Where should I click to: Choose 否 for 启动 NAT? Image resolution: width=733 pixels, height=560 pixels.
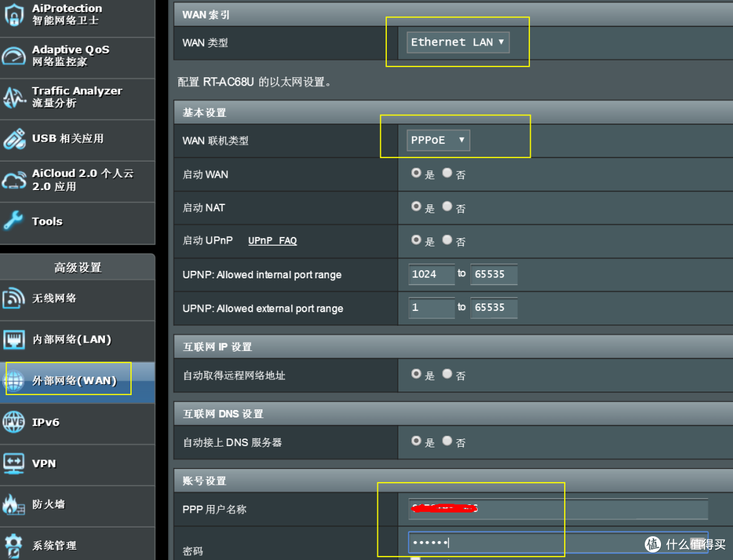point(447,206)
